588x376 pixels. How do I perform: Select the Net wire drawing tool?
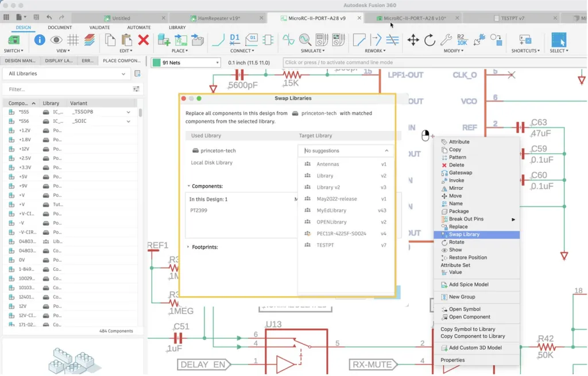pyautogui.click(x=218, y=40)
